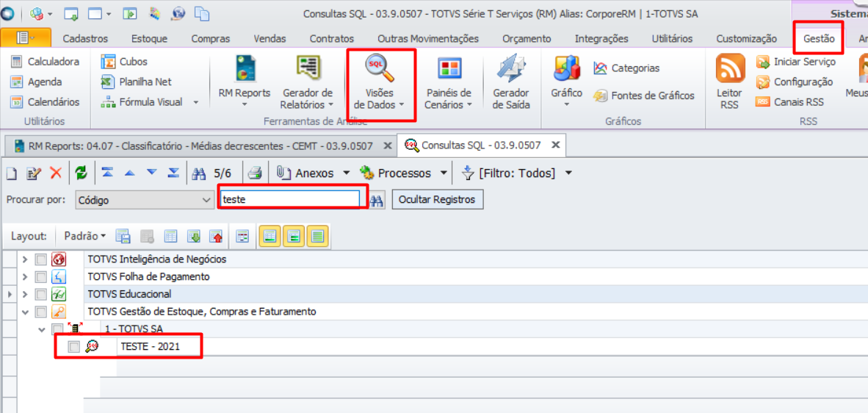Open Anexos dropdown arrow
Image resolution: width=868 pixels, height=413 pixels.
347,173
